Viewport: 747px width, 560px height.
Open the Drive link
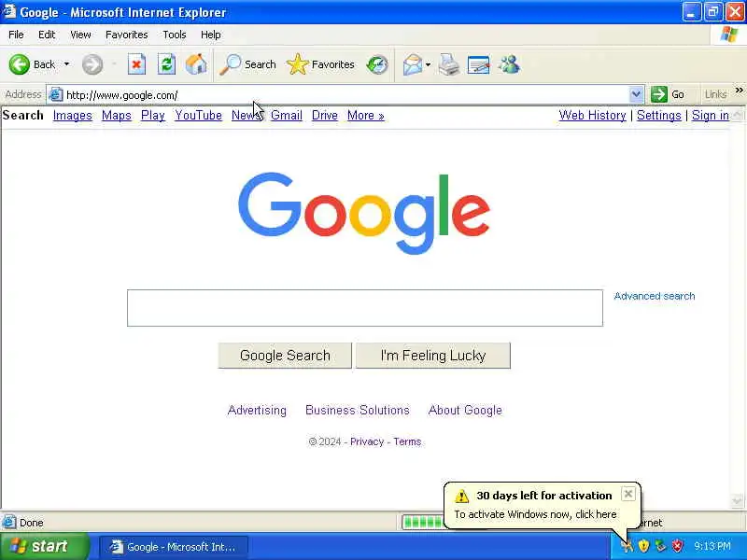coord(324,115)
